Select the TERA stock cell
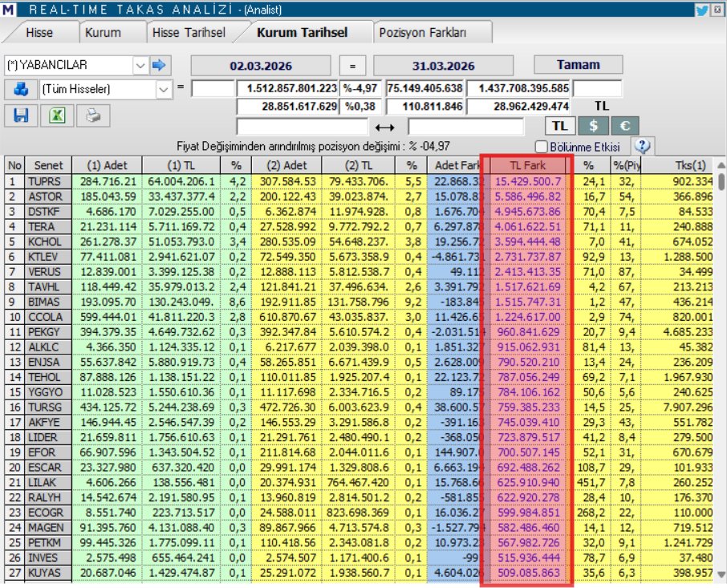 (48, 226)
